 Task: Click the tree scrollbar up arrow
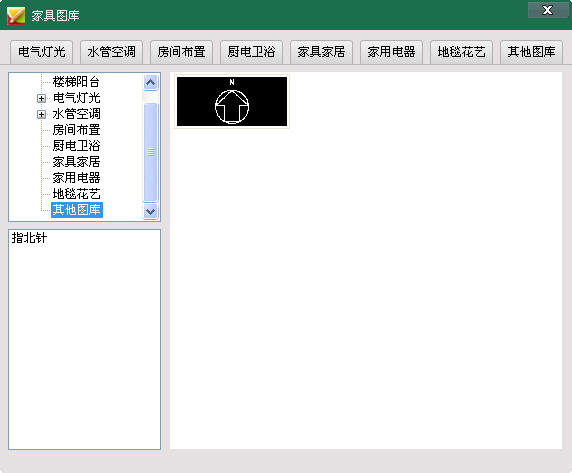click(x=151, y=82)
